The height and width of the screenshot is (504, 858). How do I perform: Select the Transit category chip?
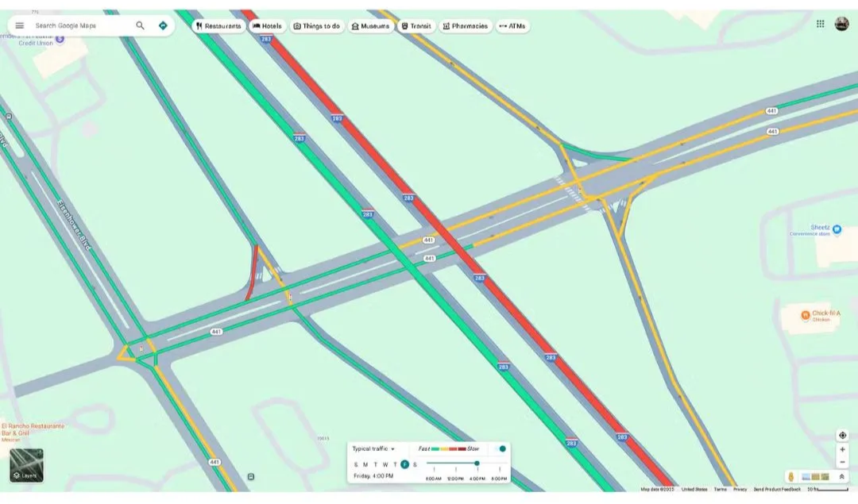point(416,26)
